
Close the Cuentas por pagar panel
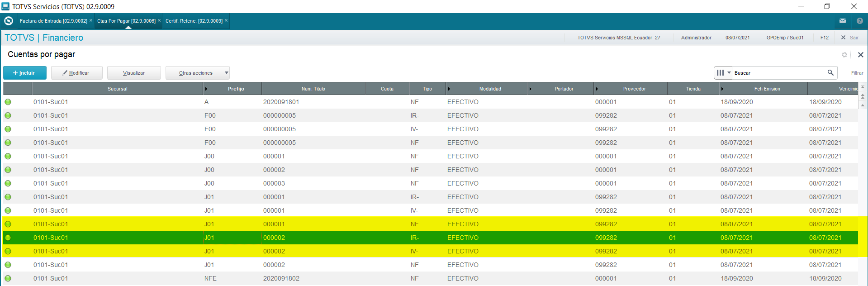(861, 55)
